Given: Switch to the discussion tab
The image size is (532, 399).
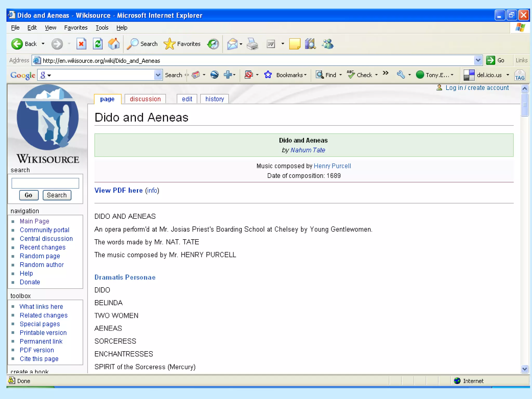Looking at the screenshot, I should [145, 99].
